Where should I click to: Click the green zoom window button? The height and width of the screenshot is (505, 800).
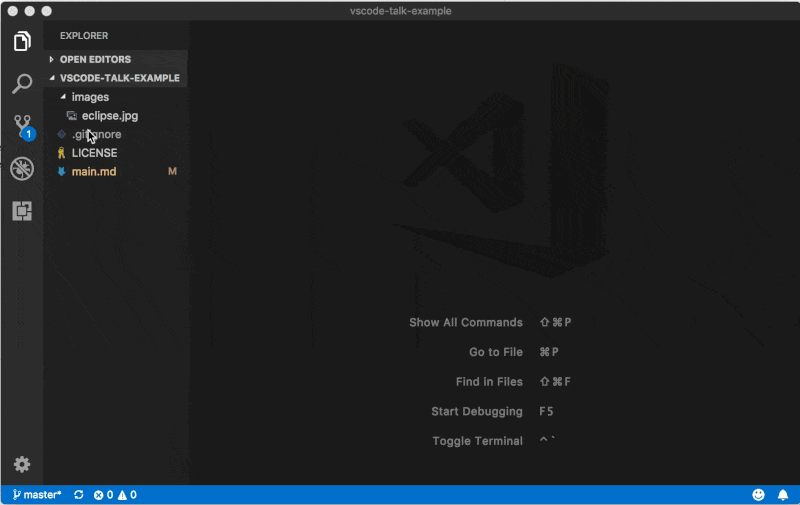[x=46, y=11]
